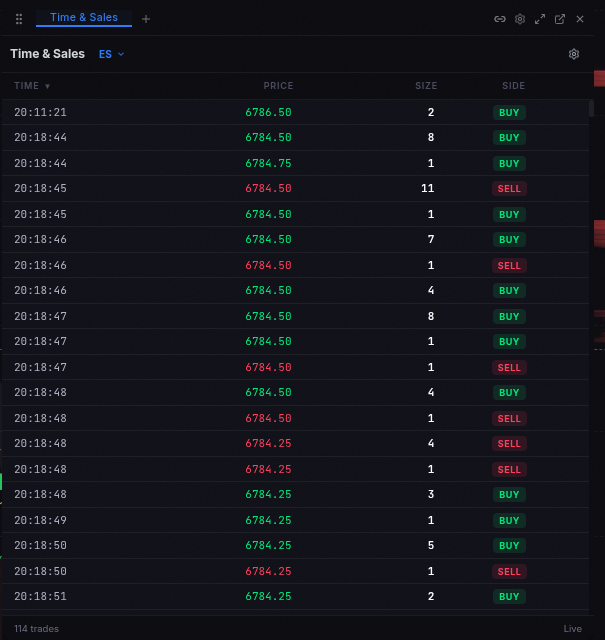Click time 20:18:49
The height and width of the screenshot is (640, 605).
[40, 520]
